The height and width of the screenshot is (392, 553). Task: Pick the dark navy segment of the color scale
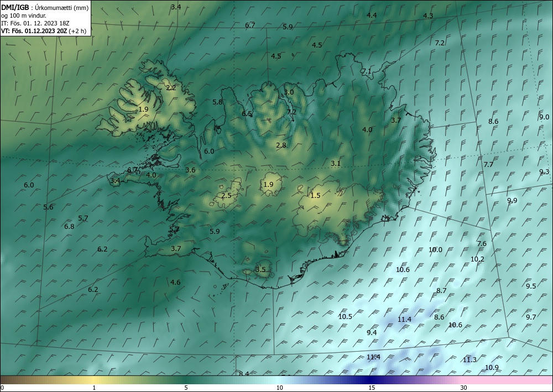coord(371,380)
